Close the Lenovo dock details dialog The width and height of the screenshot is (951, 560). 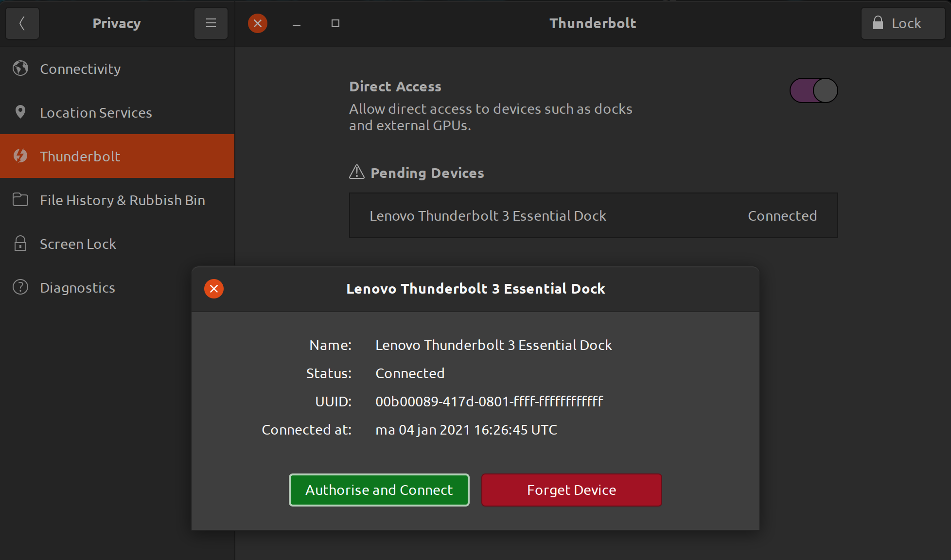(214, 289)
